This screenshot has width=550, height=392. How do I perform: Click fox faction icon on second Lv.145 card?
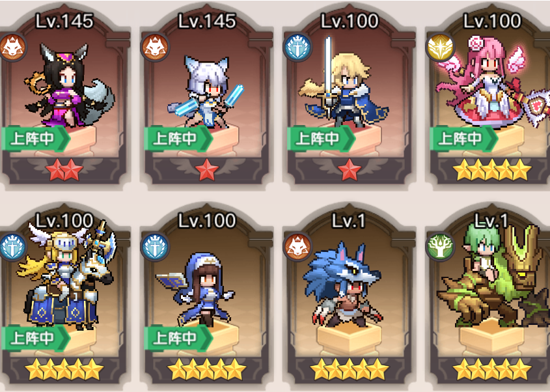click(155, 48)
